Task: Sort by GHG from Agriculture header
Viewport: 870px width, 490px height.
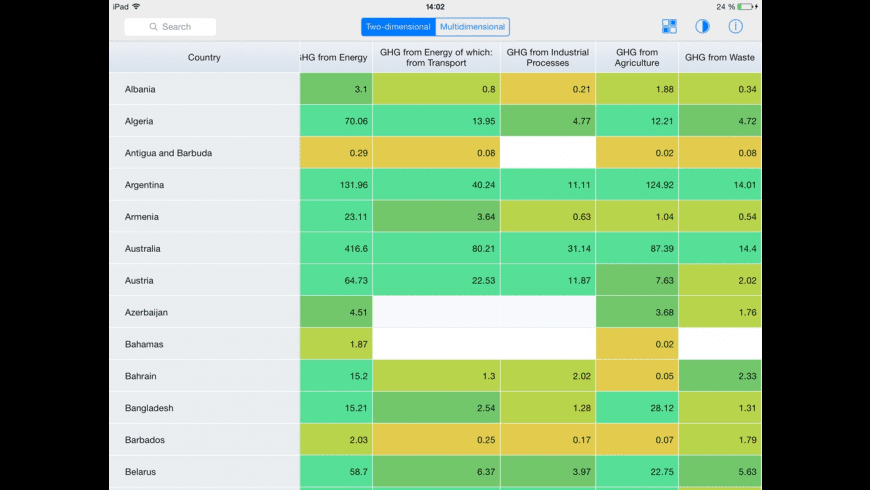Action: pyautogui.click(x=637, y=57)
